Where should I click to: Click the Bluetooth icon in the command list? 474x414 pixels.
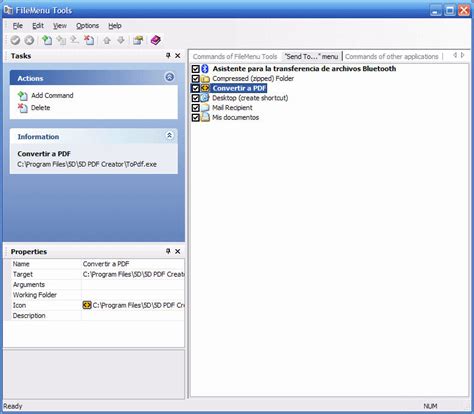(x=205, y=69)
